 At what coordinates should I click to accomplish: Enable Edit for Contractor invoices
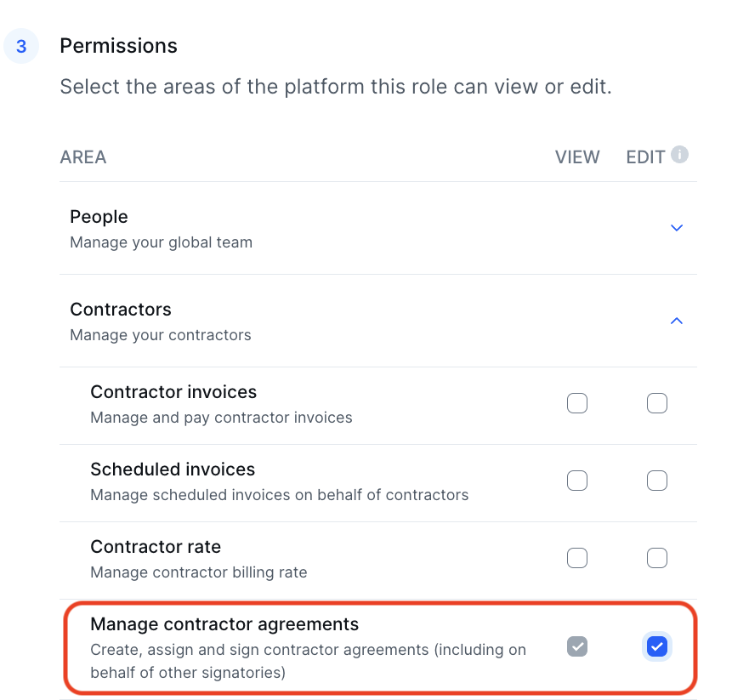tap(657, 403)
